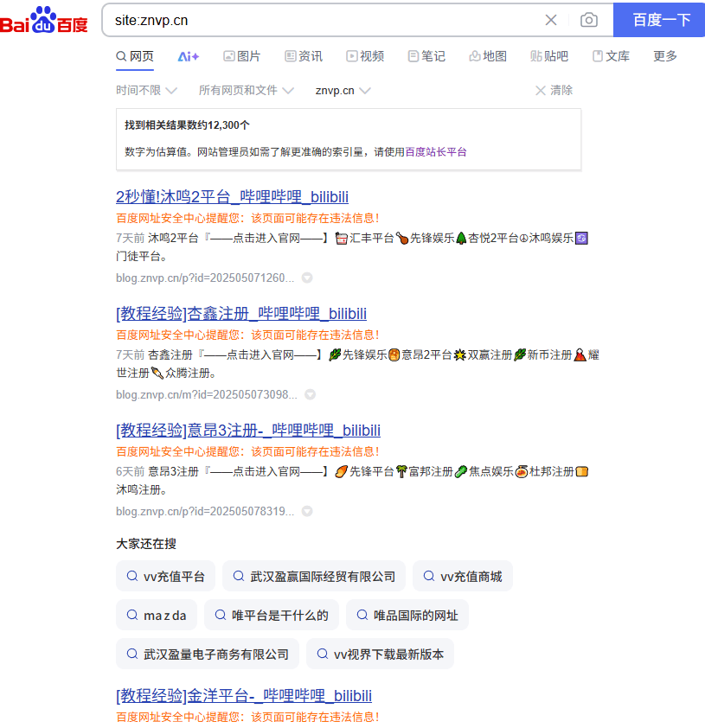Switch to the 图片 tab
Viewport: 705px width, 728px height.
coord(242,56)
